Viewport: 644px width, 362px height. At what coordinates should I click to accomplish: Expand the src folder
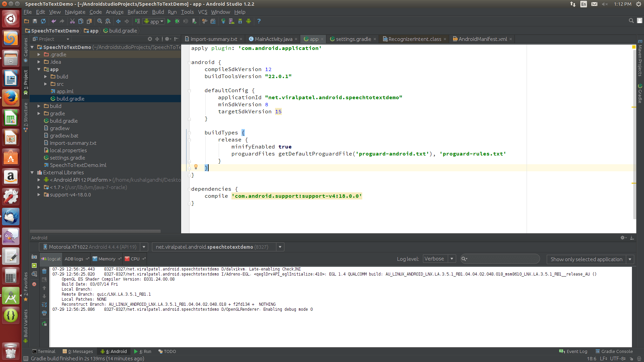46,84
